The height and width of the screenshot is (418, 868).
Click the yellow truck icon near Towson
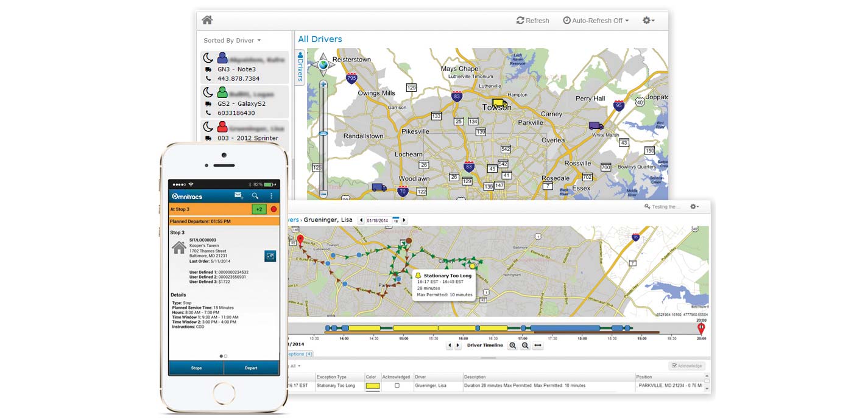coord(499,104)
